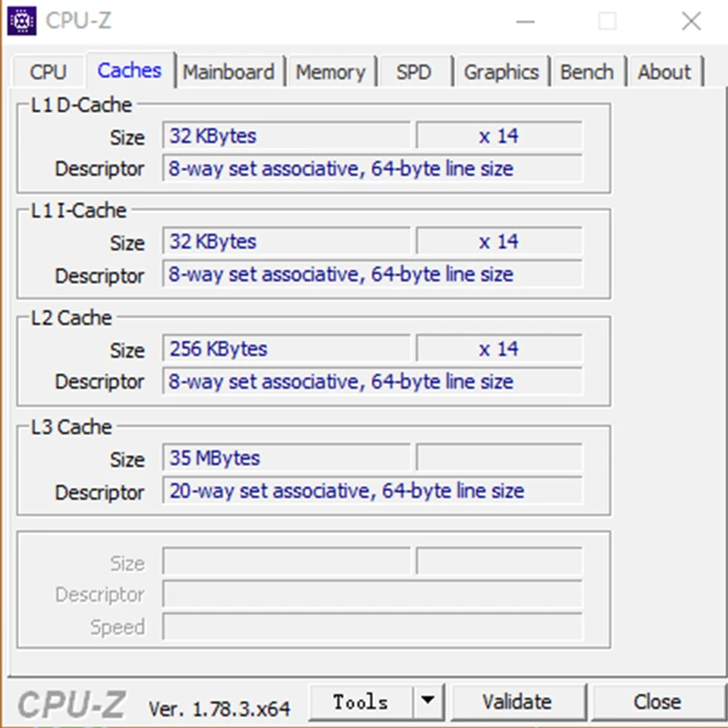Click the L1 D-Cache group label

pos(81,106)
